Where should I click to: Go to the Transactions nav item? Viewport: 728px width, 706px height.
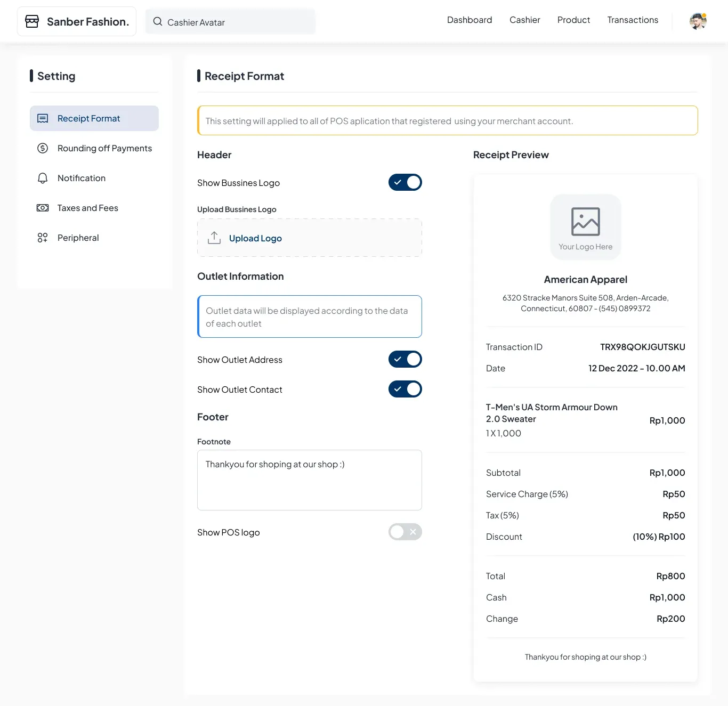(x=633, y=20)
